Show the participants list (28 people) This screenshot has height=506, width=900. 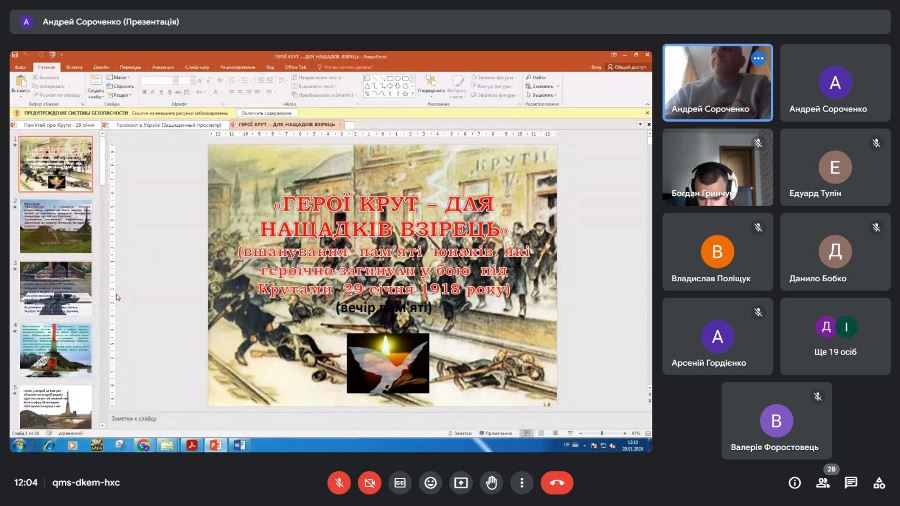(823, 482)
